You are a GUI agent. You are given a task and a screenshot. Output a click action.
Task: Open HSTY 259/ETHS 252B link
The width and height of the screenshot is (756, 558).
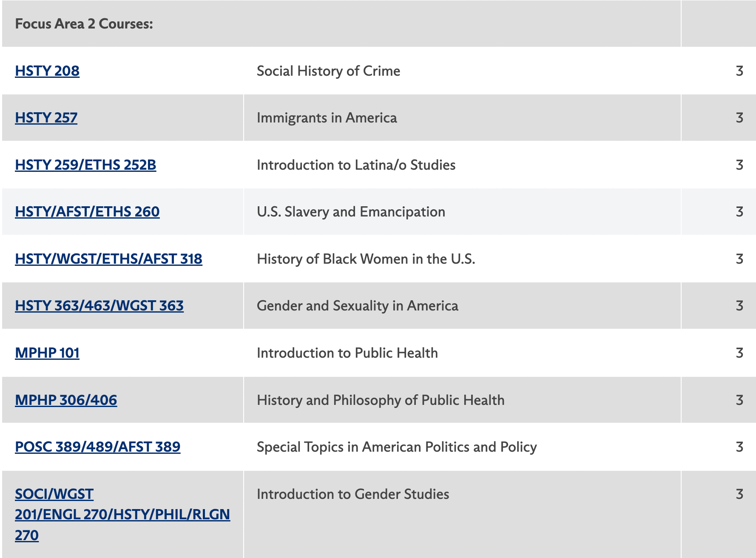point(85,165)
